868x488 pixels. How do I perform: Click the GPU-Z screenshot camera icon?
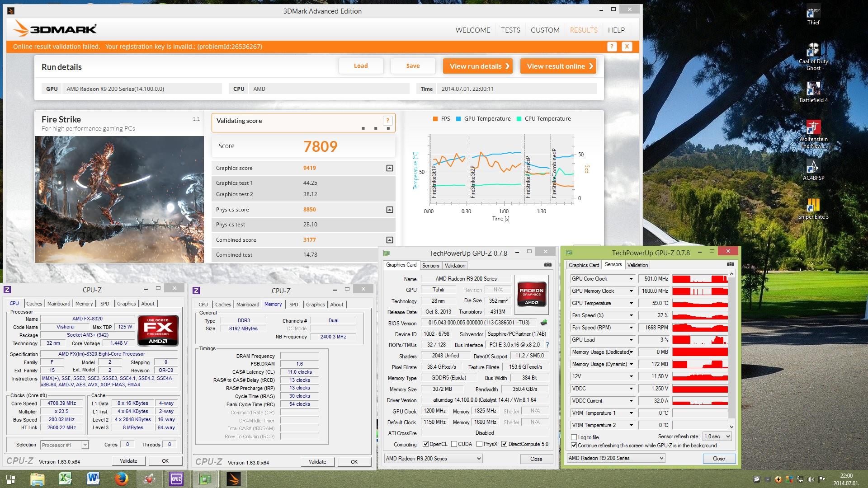point(547,265)
